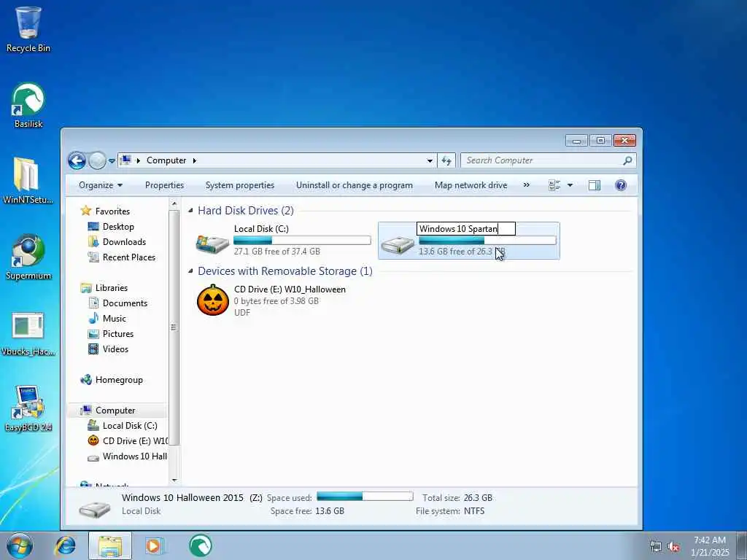The height and width of the screenshot is (560, 747).
Task: Click the Computer breadcrumb in address bar
Action: point(166,160)
